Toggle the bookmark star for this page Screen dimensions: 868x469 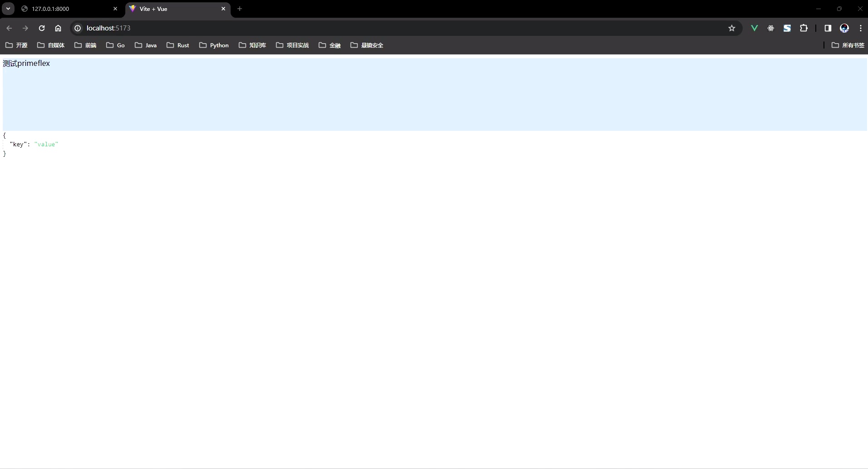point(732,28)
